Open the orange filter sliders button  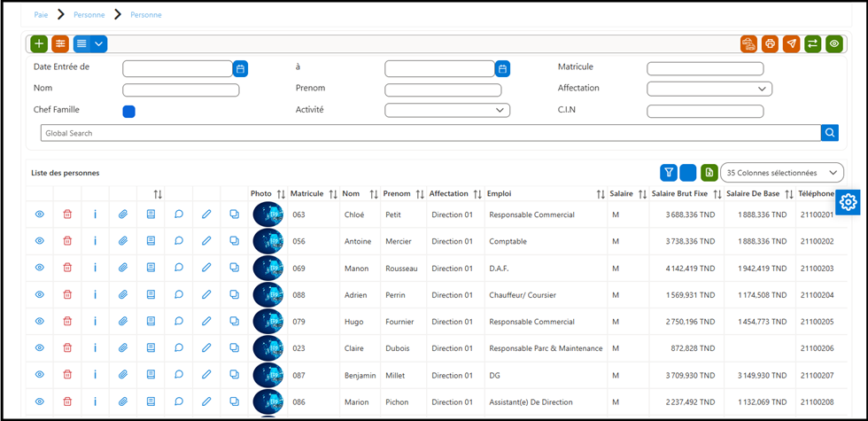pos(60,43)
